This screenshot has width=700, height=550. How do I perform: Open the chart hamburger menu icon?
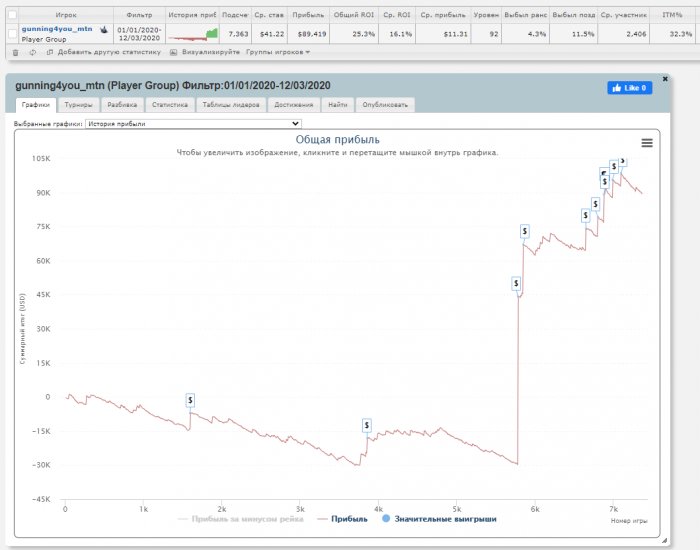click(x=647, y=143)
